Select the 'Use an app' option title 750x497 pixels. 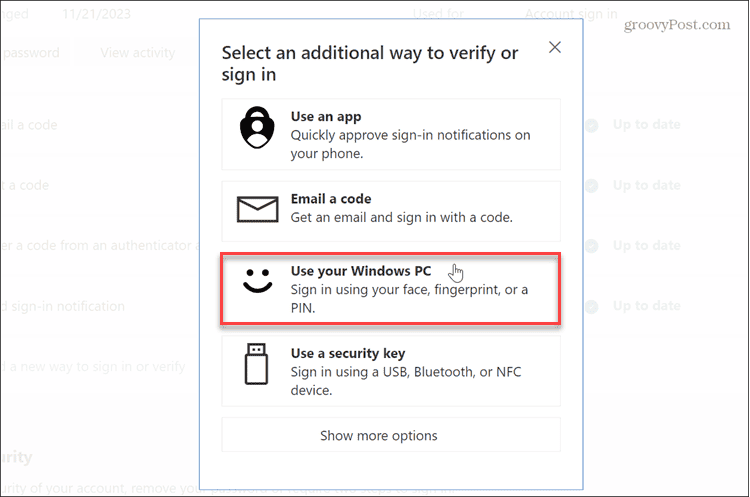coord(325,117)
